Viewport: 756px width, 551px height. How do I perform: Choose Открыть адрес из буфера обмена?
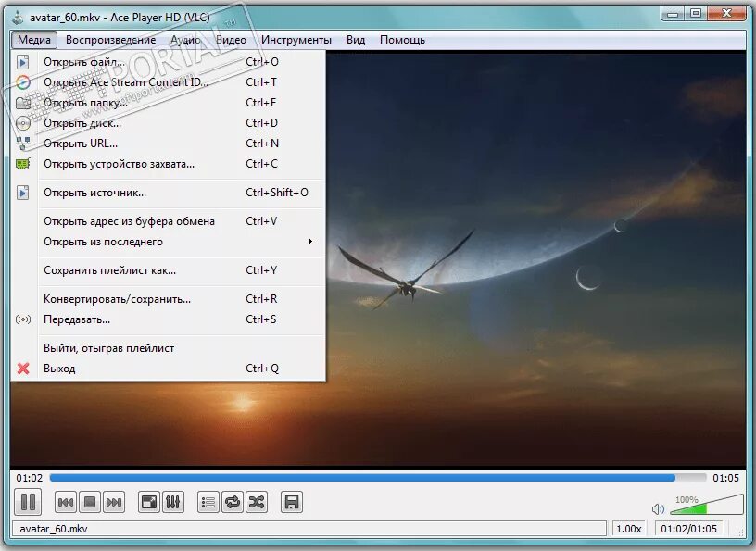click(x=168, y=221)
